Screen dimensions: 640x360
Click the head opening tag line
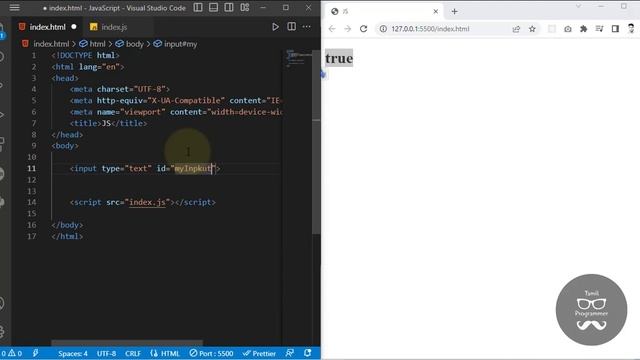coord(65,78)
